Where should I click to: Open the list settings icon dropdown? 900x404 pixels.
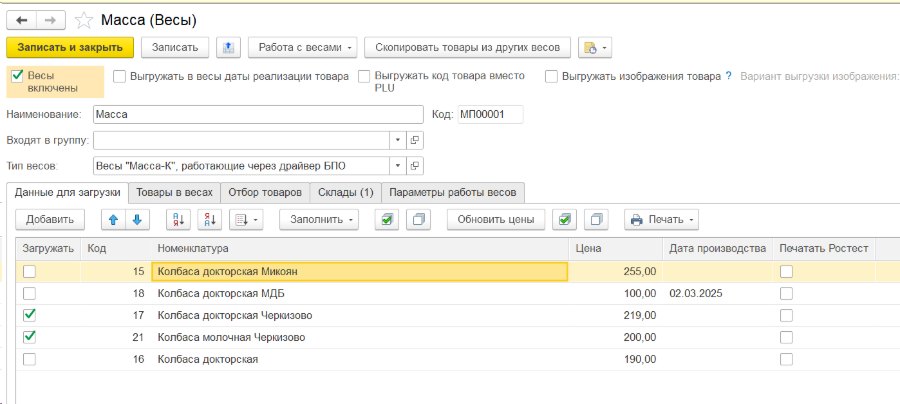coord(246,219)
